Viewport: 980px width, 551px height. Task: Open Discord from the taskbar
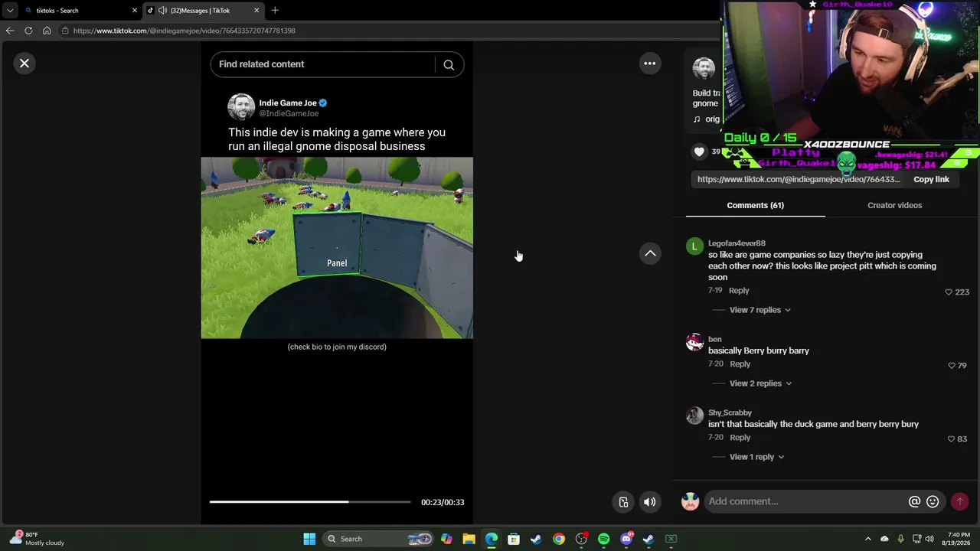pos(626,539)
